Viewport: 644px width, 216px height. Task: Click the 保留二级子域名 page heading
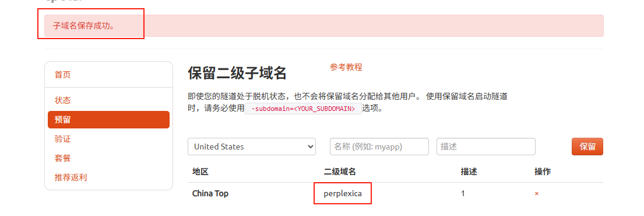pos(237,73)
